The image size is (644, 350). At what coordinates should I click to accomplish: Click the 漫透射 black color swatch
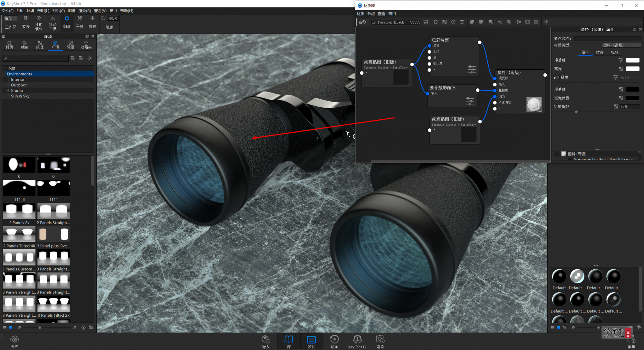pyautogui.click(x=632, y=89)
